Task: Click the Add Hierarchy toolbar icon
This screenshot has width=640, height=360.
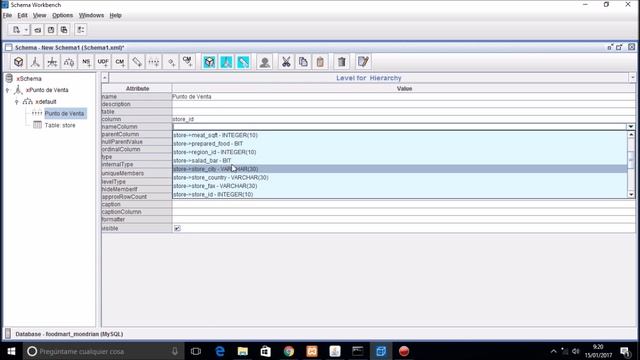Action: click(x=69, y=62)
